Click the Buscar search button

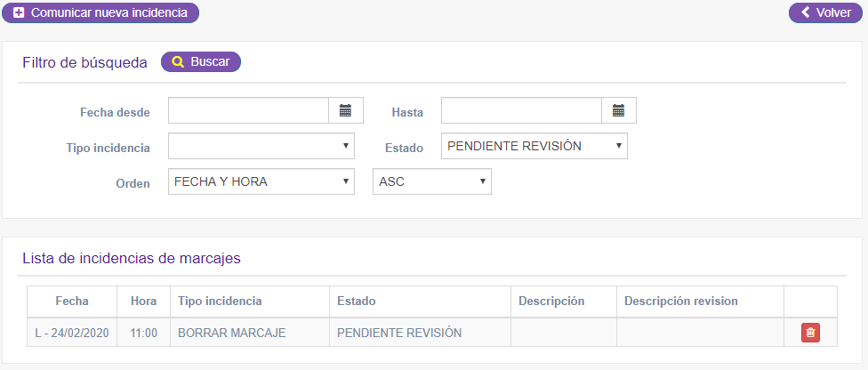[201, 62]
